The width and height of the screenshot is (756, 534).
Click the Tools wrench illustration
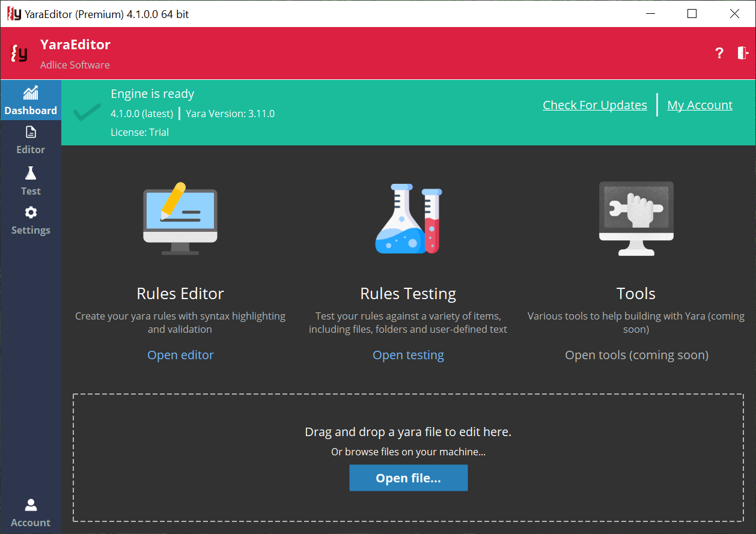[636, 218]
